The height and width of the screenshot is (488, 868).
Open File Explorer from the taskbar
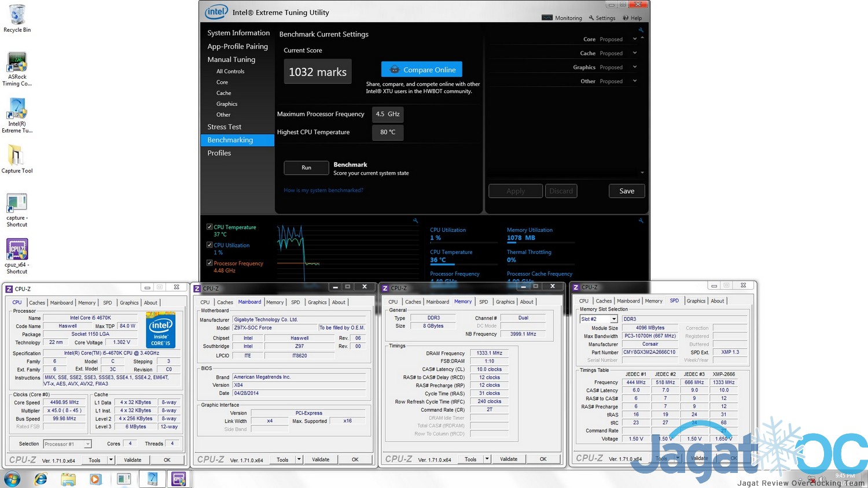point(68,479)
